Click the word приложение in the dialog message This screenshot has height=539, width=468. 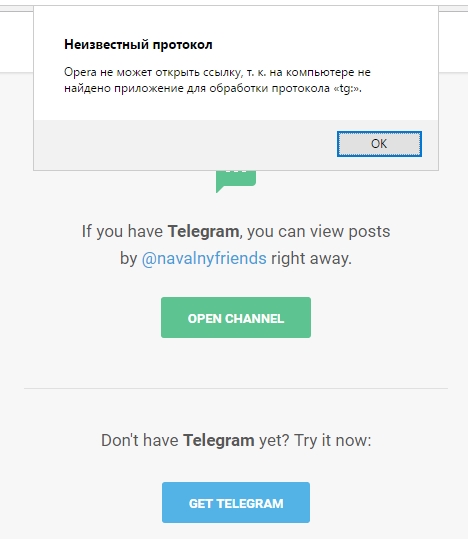pos(149,89)
